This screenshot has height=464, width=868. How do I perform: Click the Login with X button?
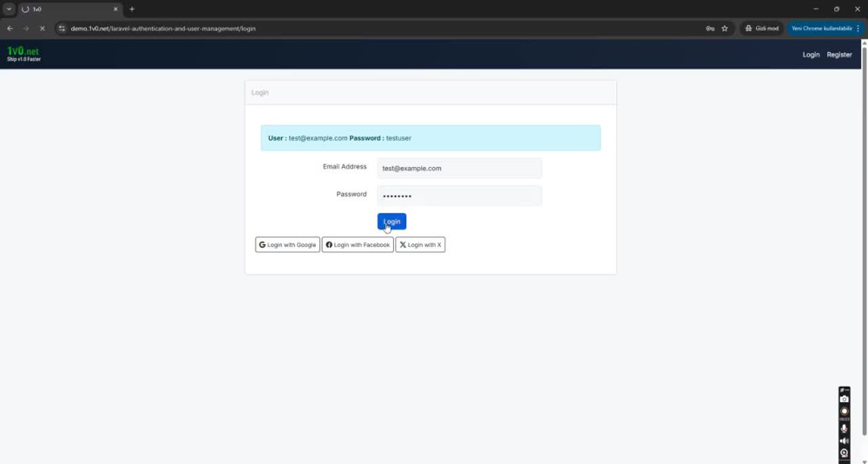pos(420,244)
